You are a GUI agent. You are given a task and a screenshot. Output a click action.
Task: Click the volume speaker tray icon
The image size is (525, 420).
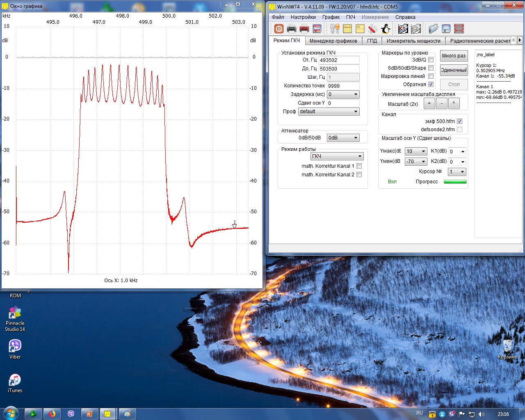tap(482, 414)
